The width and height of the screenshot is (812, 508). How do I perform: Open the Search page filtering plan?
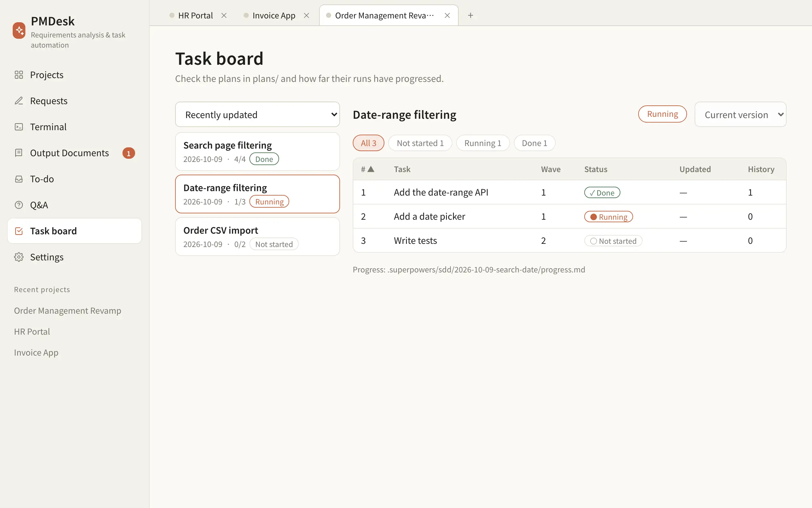[257, 151]
